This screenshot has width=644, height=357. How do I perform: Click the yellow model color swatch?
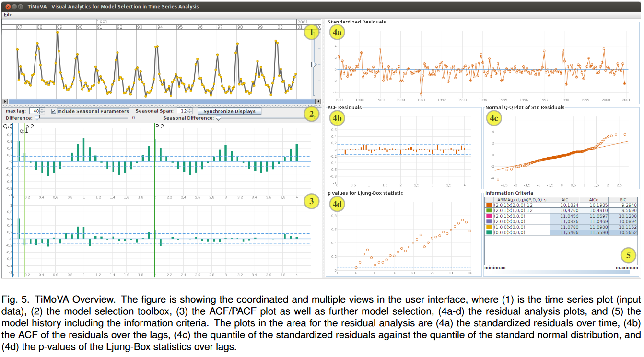pyautogui.click(x=489, y=227)
